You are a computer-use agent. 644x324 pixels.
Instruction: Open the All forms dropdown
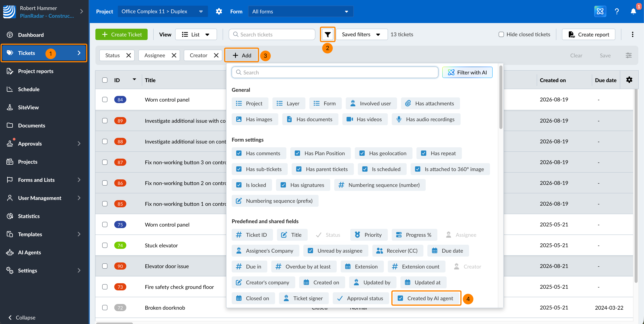[301, 12]
